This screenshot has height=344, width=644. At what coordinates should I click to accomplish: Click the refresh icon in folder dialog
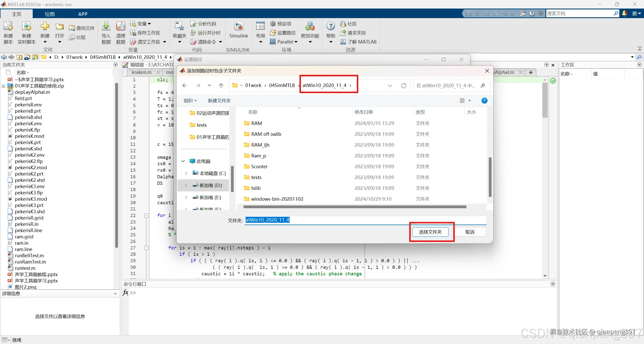404,85
